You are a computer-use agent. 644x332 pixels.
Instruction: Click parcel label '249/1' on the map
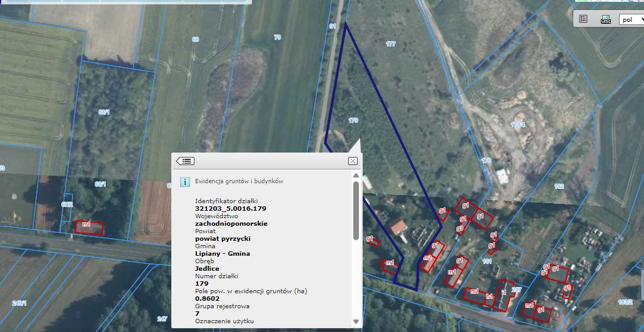pos(19,303)
